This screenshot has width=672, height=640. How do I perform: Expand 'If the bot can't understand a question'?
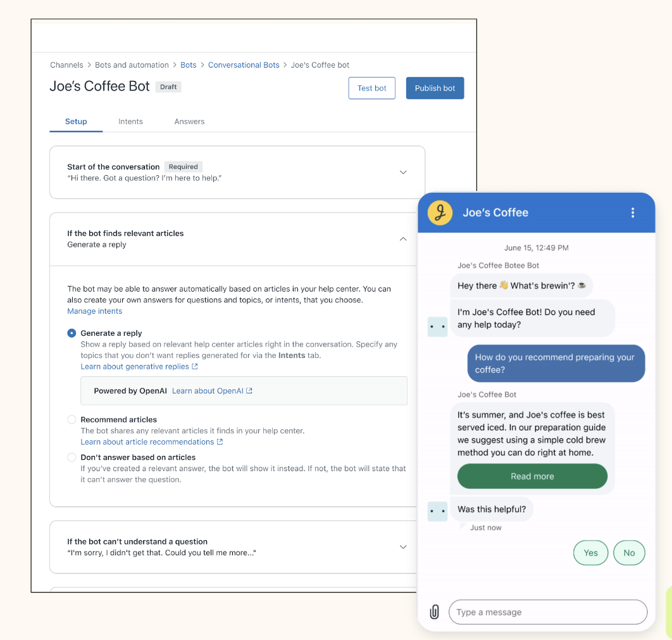[x=403, y=547]
